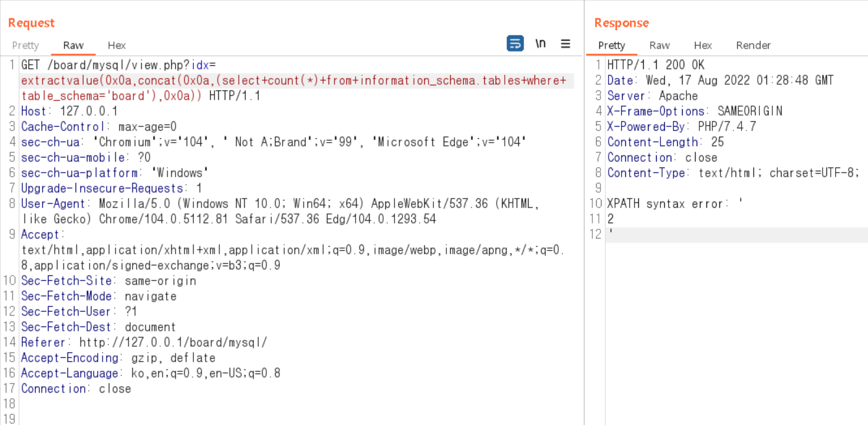Click the Accept header name
The width and height of the screenshot is (868, 425).
tap(42, 235)
